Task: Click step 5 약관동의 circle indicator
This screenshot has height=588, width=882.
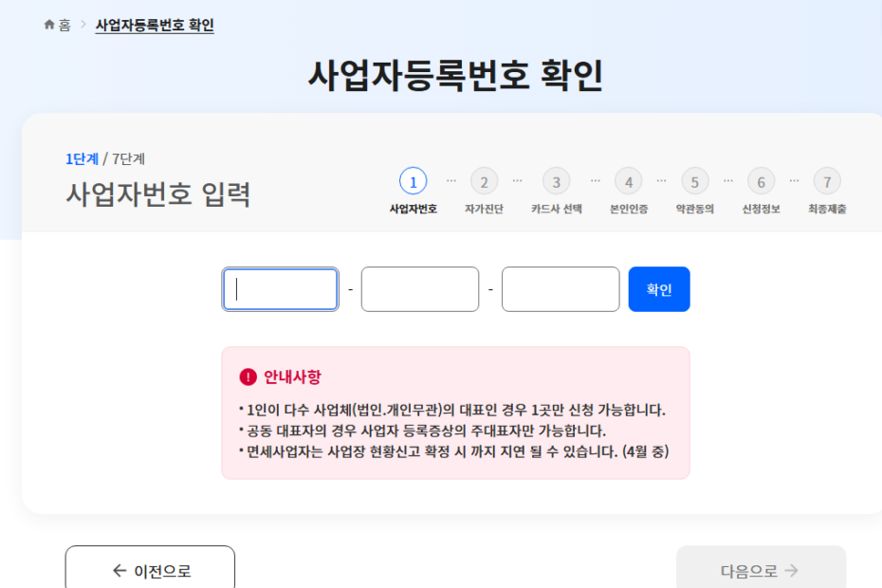Action: click(694, 180)
